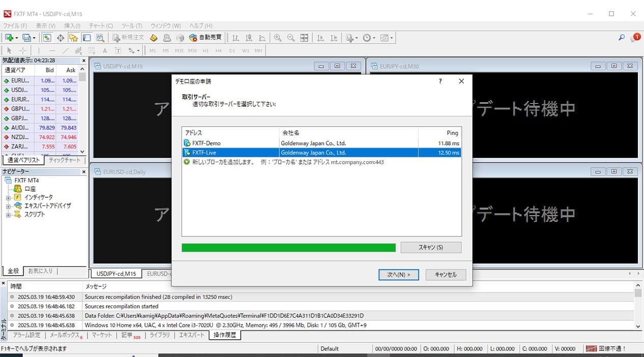
Task: Toggle the Navigator star-folder icon
Action: 73,38
